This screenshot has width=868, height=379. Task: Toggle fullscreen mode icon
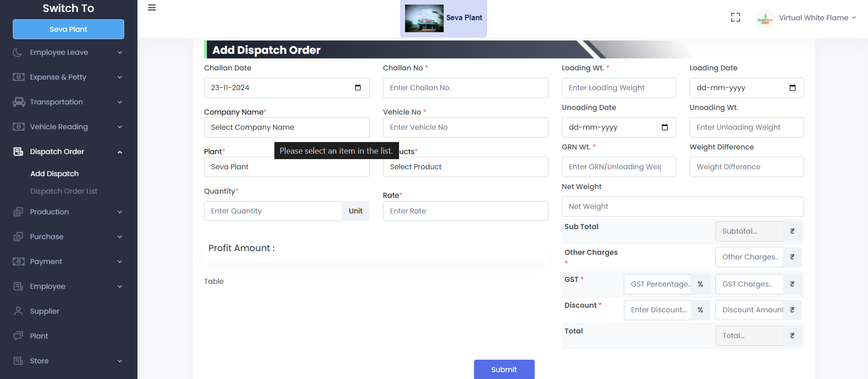click(x=736, y=17)
